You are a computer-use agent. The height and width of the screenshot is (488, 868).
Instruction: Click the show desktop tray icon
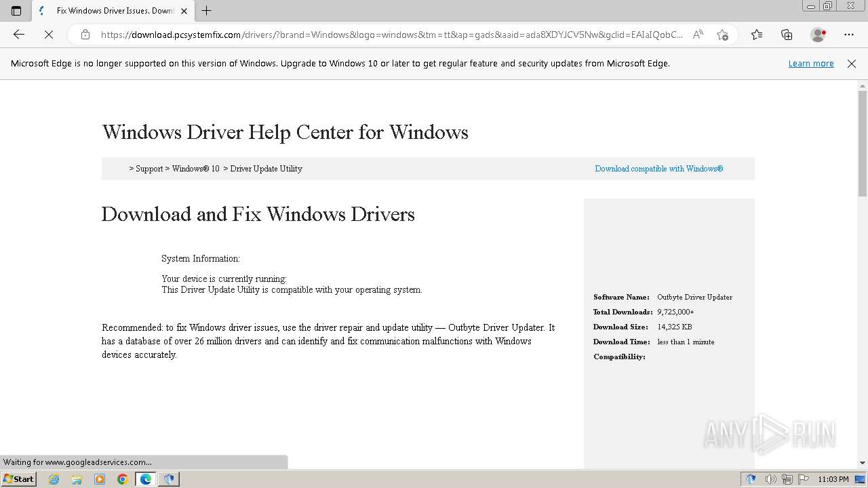[x=861, y=479]
